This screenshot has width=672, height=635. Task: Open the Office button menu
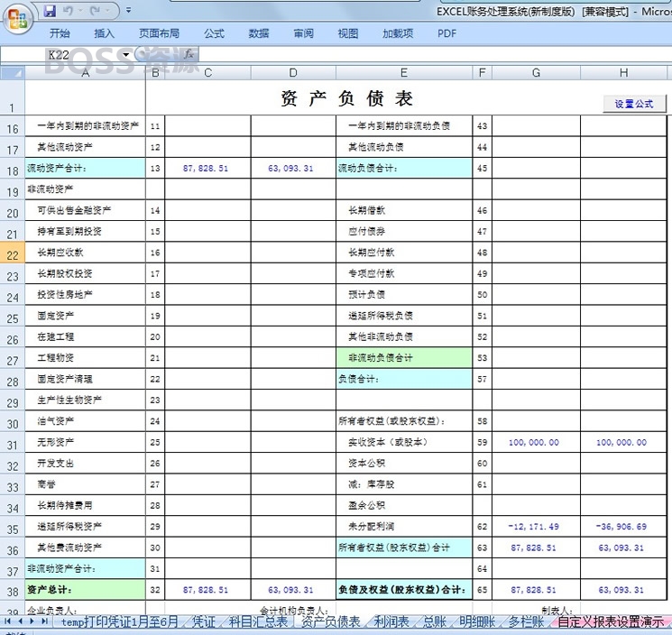17,18
